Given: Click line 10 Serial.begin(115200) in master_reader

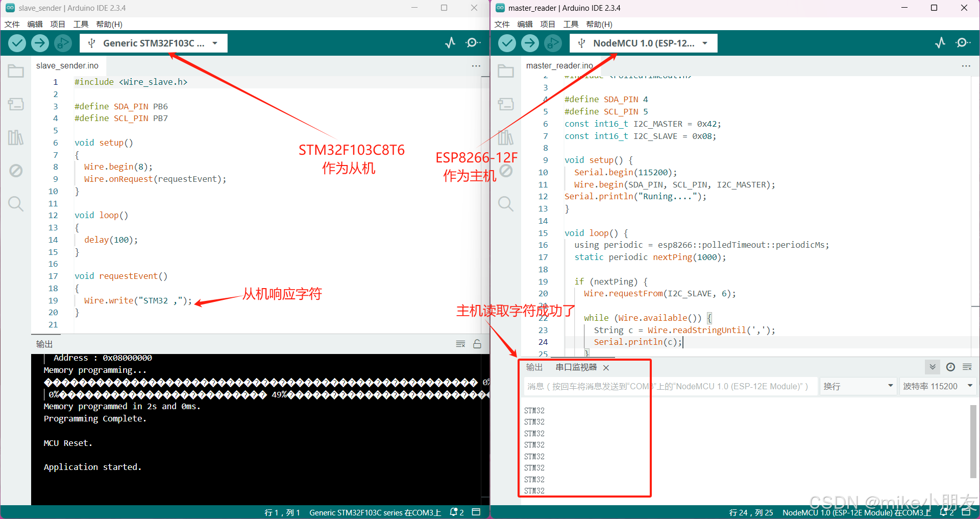Looking at the screenshot, I should click(625, 172).
